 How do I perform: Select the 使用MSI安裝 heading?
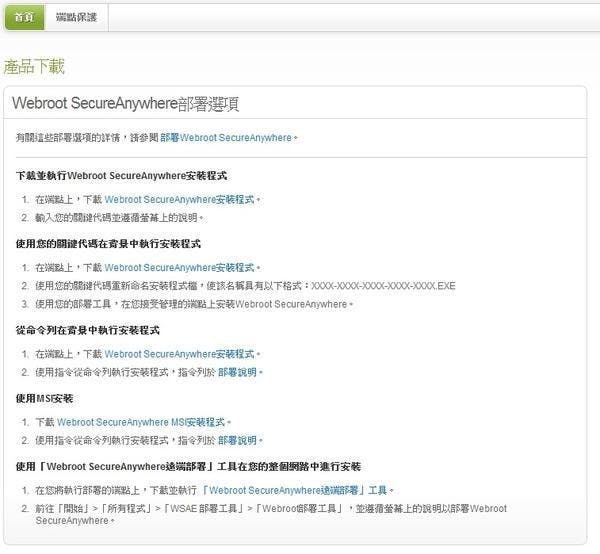point(45,398)
